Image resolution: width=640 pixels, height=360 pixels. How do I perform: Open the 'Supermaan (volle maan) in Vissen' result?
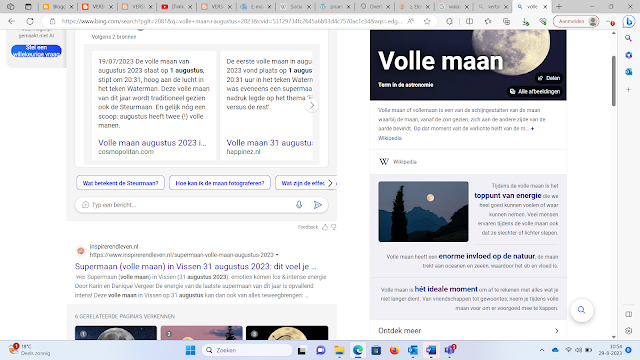[x=196, y=267]
